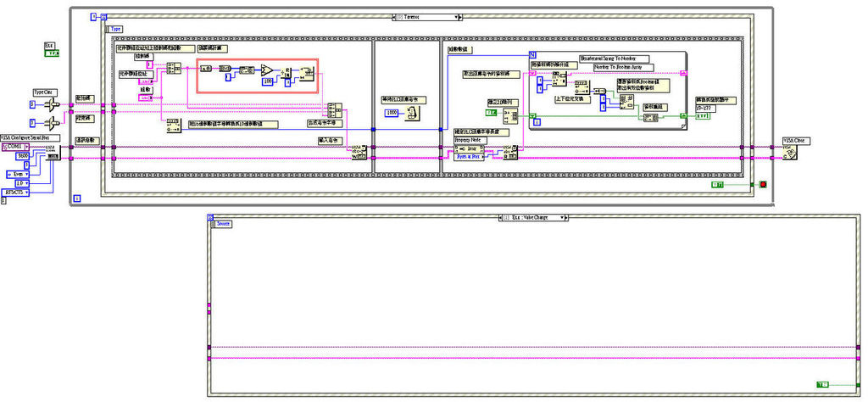This screenshot has width=868, height=402.
Task: Click the Hexadecimal String To Number label
Action: 614,59
